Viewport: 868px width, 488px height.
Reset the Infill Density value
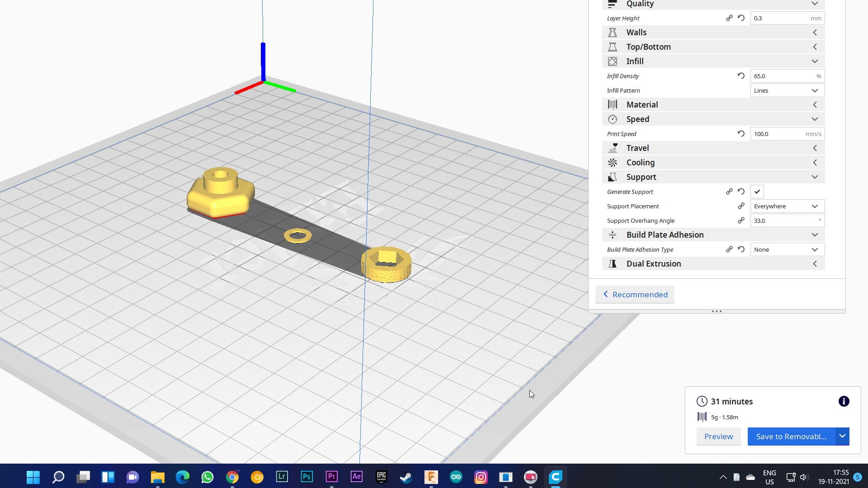pos(741,76)
